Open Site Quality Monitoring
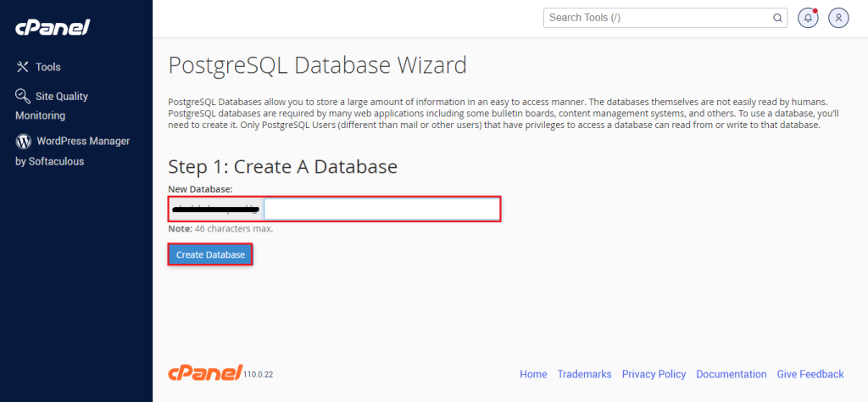The width and height of the screenshot is (868, 402). coord(52,105)
